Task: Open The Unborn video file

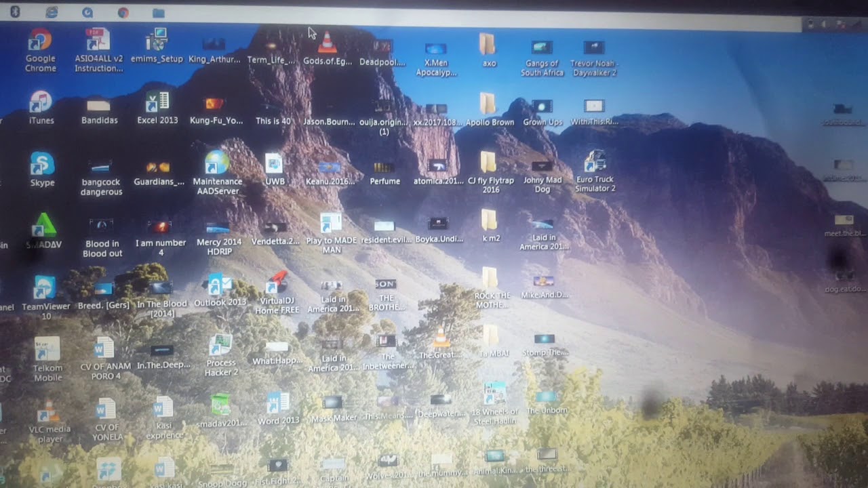Action: pos(547,401)
